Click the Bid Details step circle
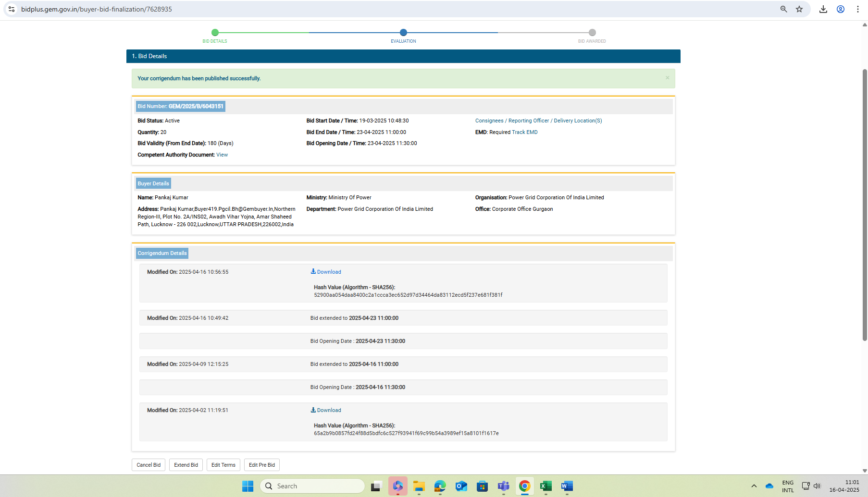Screen dimensions: 868x497 [x=215, y=33]
